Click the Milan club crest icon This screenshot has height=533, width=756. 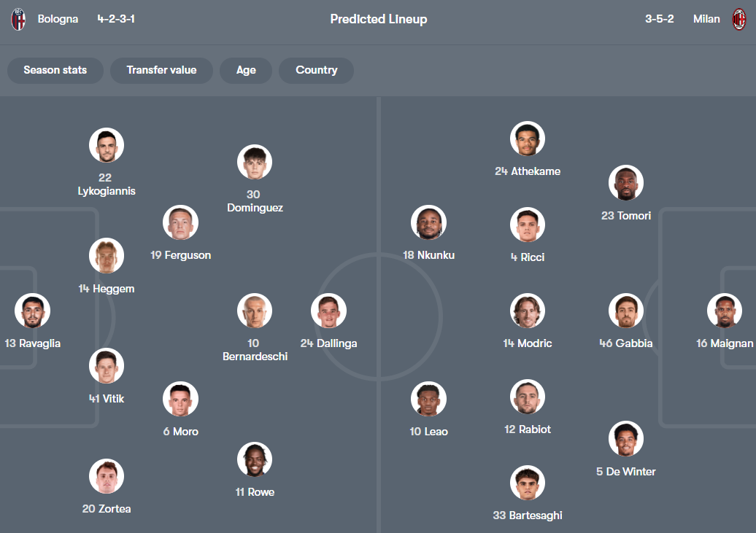point(739,19)
